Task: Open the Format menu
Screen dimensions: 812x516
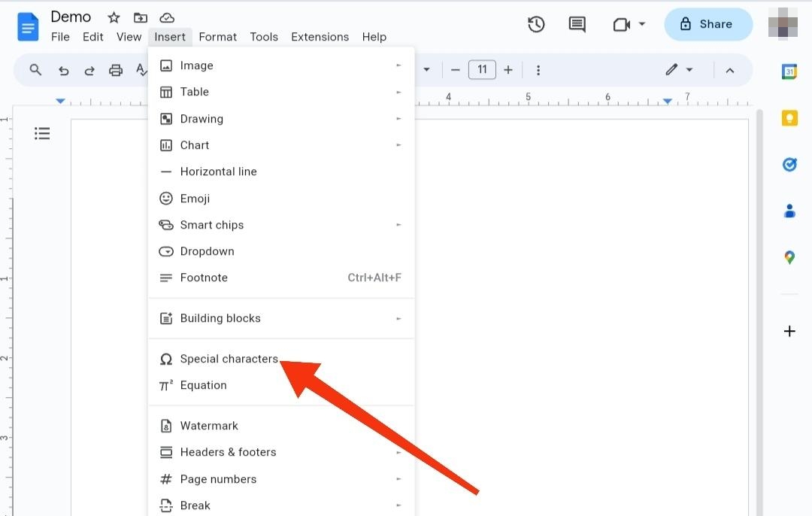Action: coord(217,36)
